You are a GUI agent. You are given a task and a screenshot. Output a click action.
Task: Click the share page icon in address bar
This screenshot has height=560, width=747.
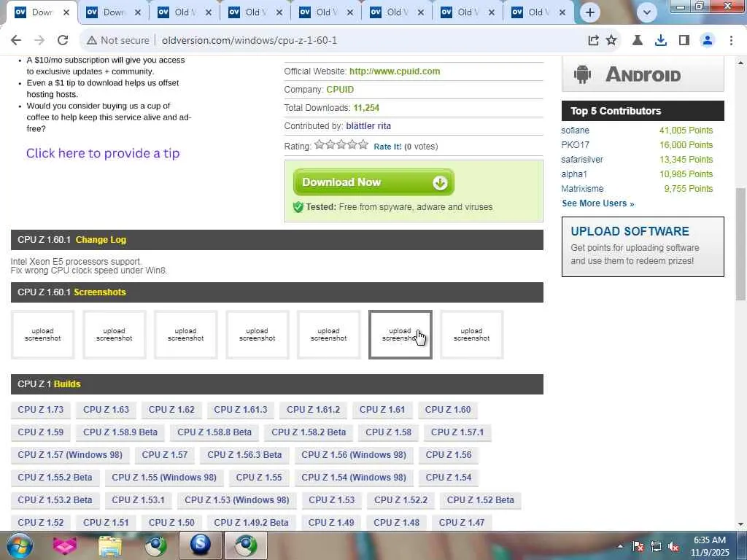pos(593,41)
